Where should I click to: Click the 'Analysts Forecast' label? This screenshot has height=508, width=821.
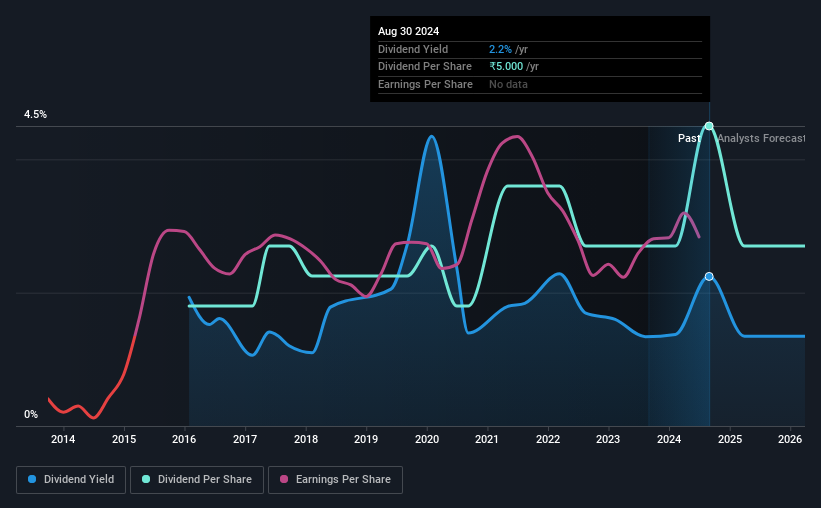pyautogui.click(x=761, y=138)
